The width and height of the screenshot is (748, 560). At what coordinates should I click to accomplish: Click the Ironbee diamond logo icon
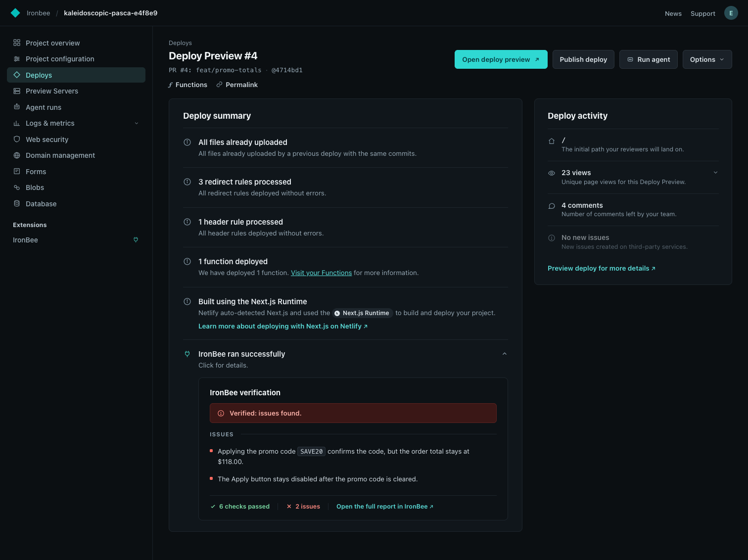tap(15, 13)
